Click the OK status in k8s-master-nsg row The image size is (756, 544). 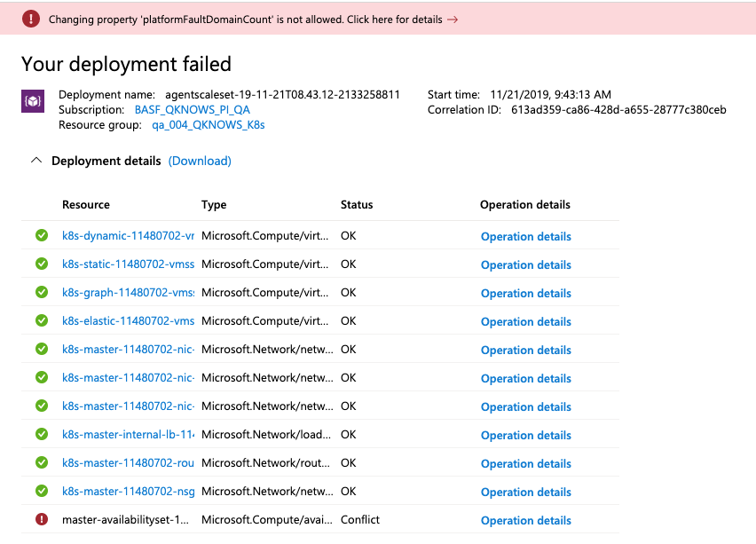(x=348, y=492)
